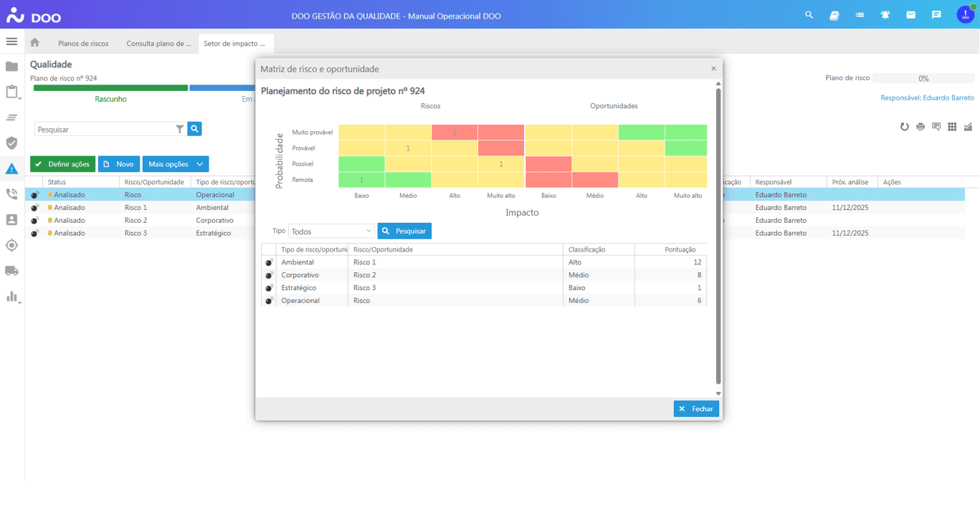The width and height of the screenshot is (980, 523).
Task: Click the Definir ações button
Action: [62, 164]
